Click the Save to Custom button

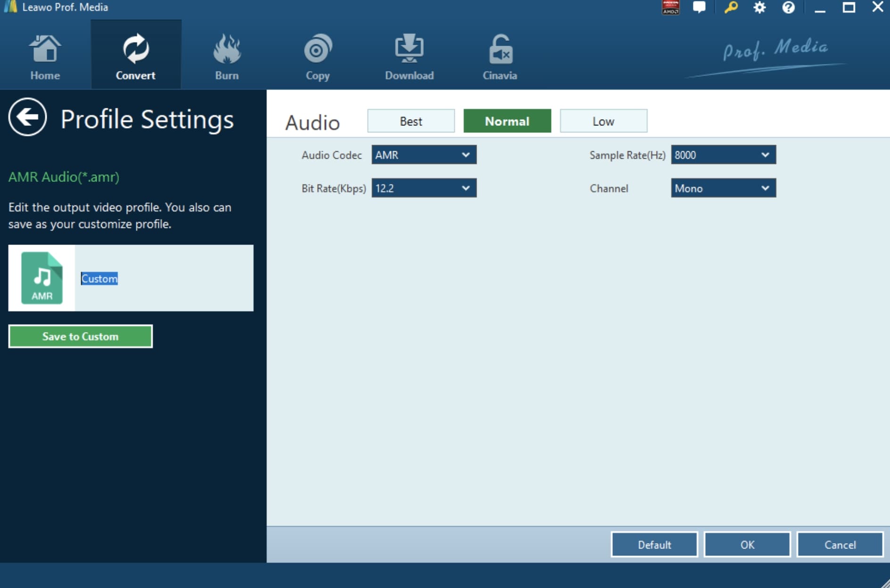point(81,336)
